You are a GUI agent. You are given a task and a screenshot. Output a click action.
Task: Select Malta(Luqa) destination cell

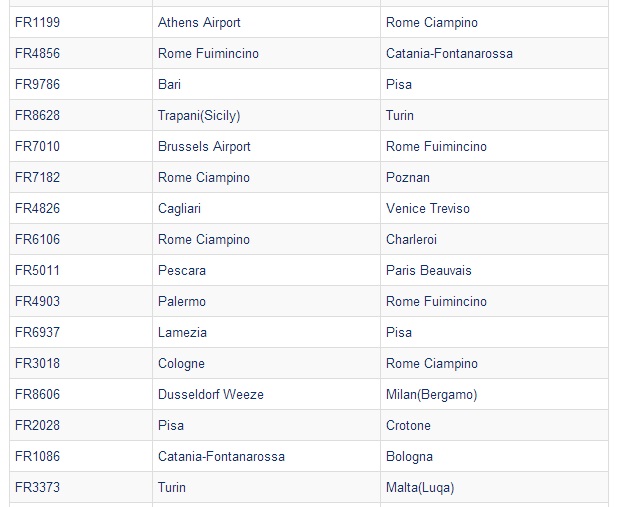click(494, 487)
